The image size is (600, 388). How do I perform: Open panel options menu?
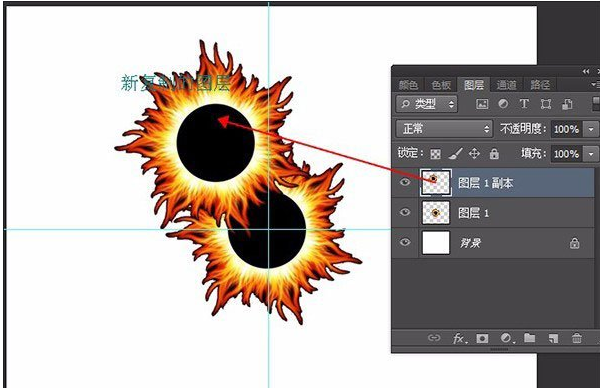pos(595,85)
